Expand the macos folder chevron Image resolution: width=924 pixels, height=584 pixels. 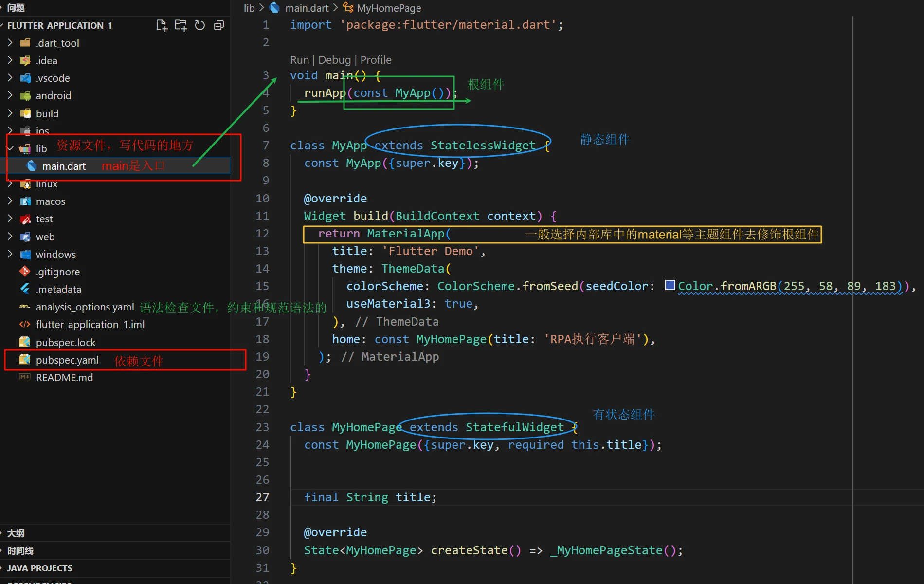click(x=10, y=201)
